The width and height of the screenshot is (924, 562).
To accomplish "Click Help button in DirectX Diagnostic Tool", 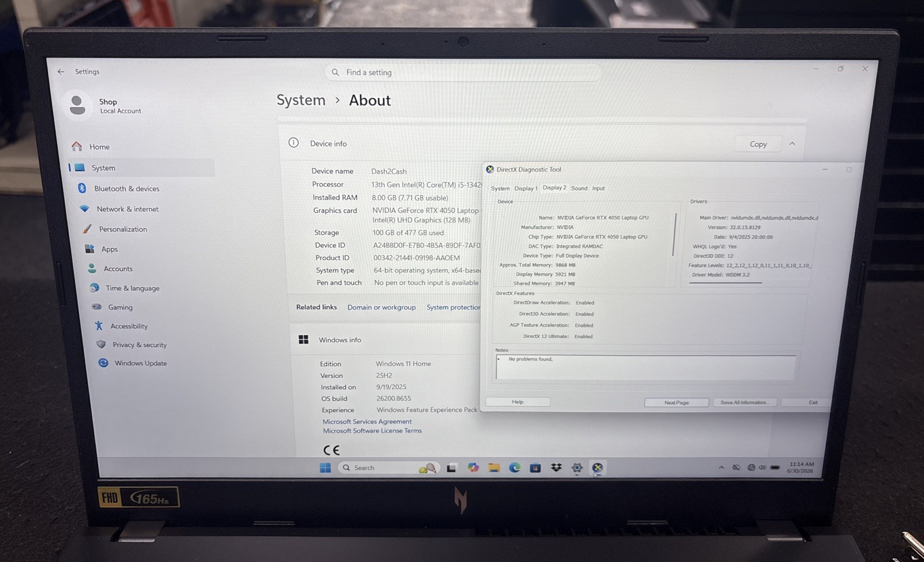I will (x=518, y=402).
